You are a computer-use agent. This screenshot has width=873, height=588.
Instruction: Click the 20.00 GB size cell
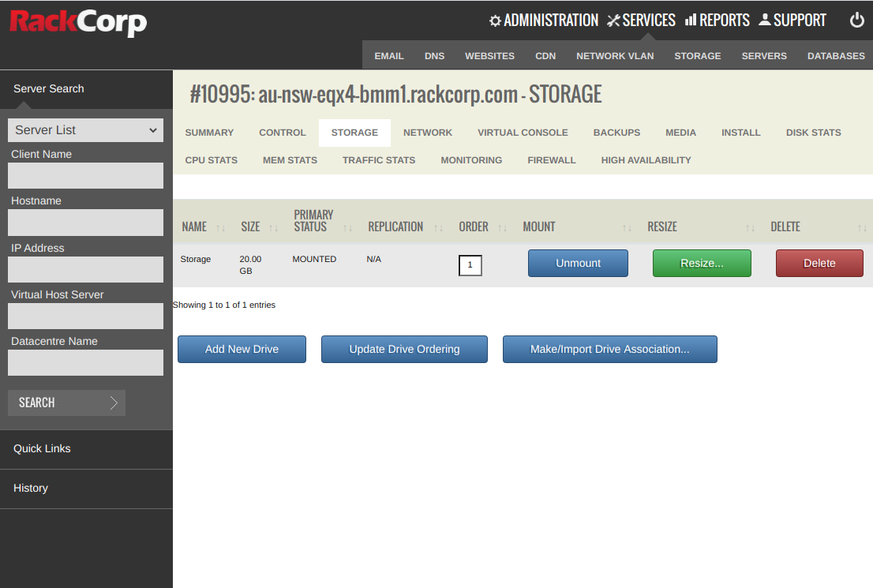click(250, 265)
